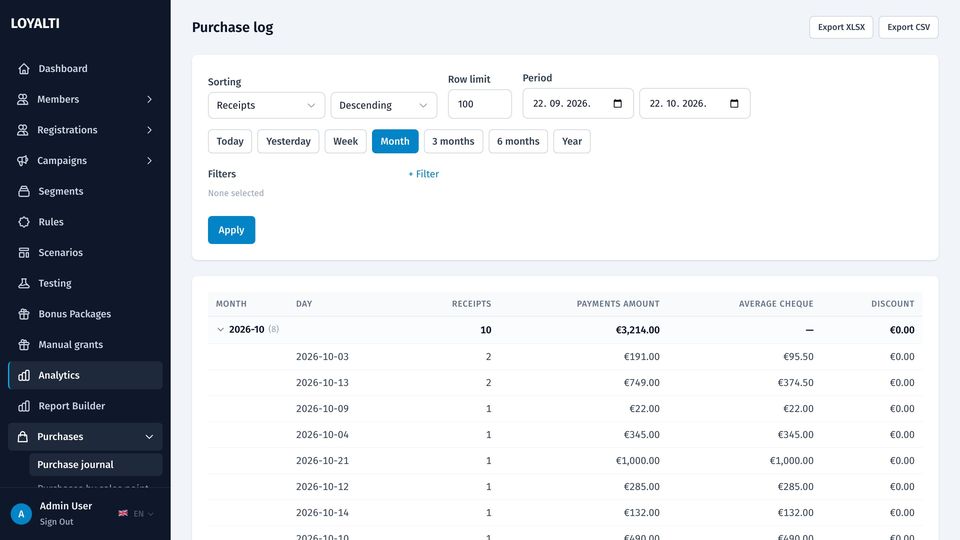Click the Analytics bar chart icon

(x=24, y=375)
